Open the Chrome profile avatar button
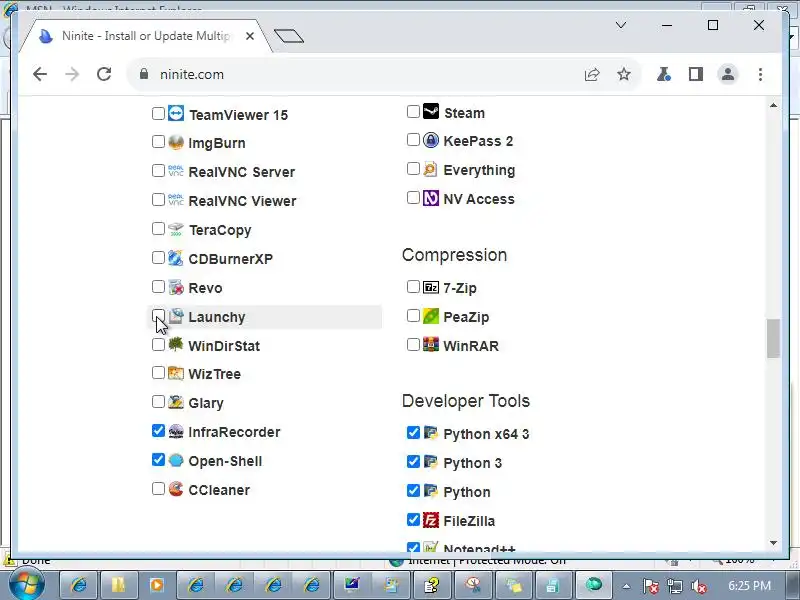Screen dimensions: 800x600 pos(728,74)
